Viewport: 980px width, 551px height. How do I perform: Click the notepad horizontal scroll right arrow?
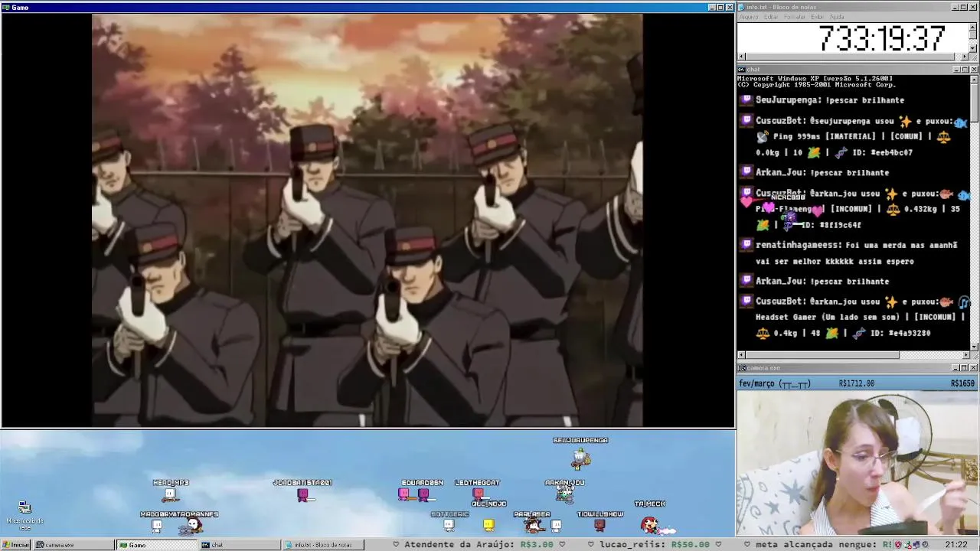(965, 57)
